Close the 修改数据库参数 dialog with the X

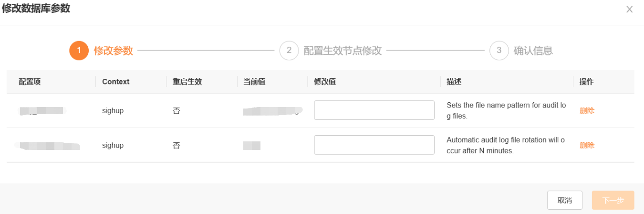pos(630,9)
